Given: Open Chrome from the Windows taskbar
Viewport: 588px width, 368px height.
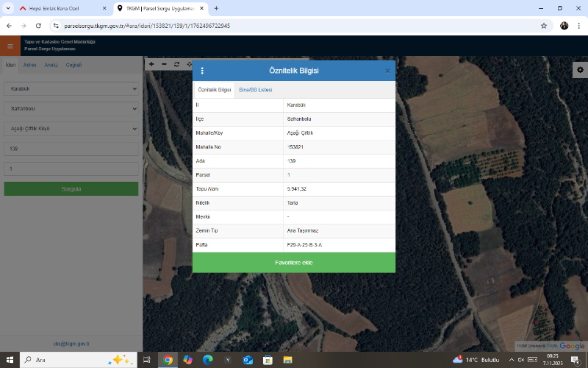Looking at the screenshot, I should [x=168, y=360].
